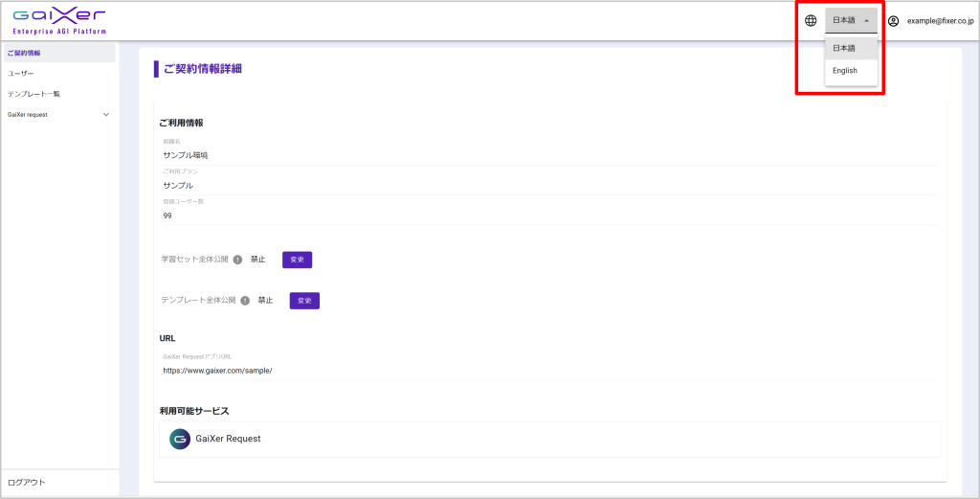
Task: Click the globe language icon
Action: (x=811, y=20)
